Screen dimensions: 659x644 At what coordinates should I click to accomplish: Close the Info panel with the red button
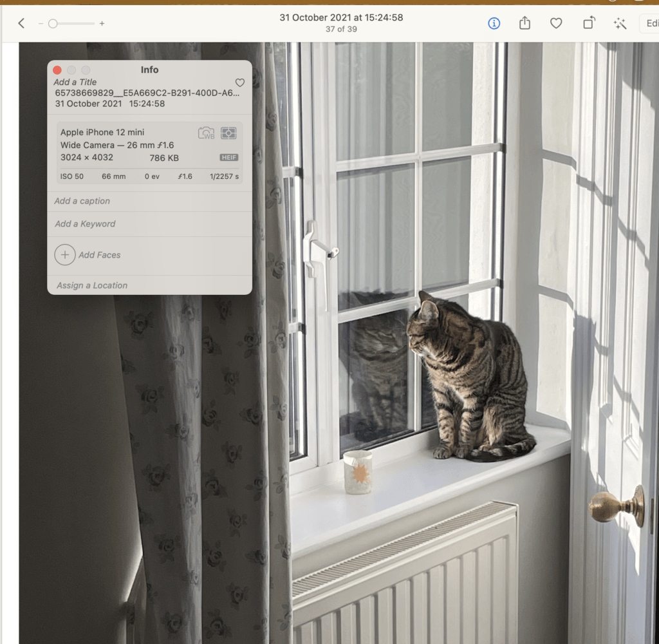coord(57,70)
